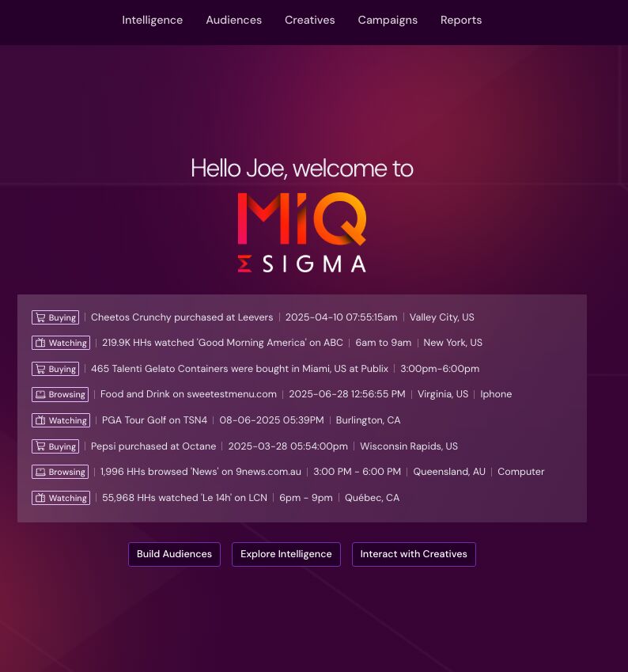Select 'Cheetos Crunchy purchased at Leevers' text
628x672 pixels.
tap(182, 317)
